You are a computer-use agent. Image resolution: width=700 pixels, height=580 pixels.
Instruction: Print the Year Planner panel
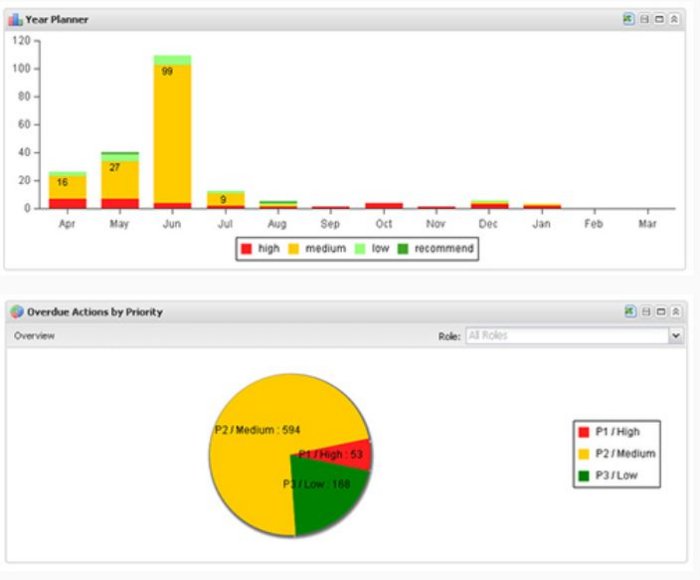pyautogui.click(x=644, y=19)
